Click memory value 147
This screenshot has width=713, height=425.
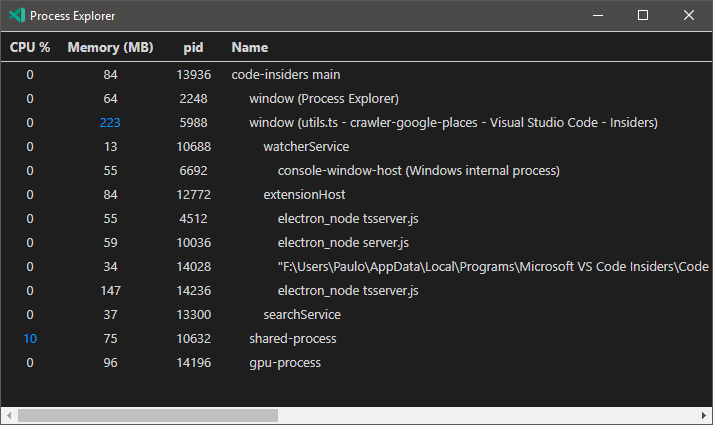click(x=110, y=291)
